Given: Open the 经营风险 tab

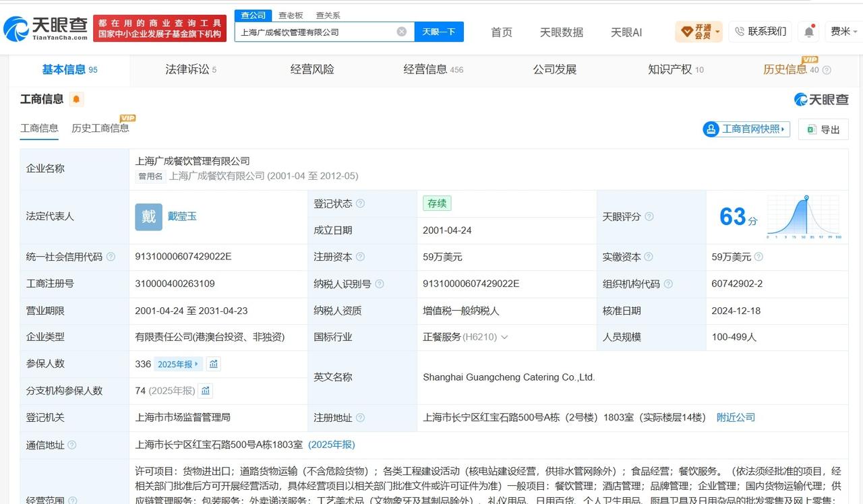Looking at the screenshot, I should pyautogui.click(x=312, y=69).
